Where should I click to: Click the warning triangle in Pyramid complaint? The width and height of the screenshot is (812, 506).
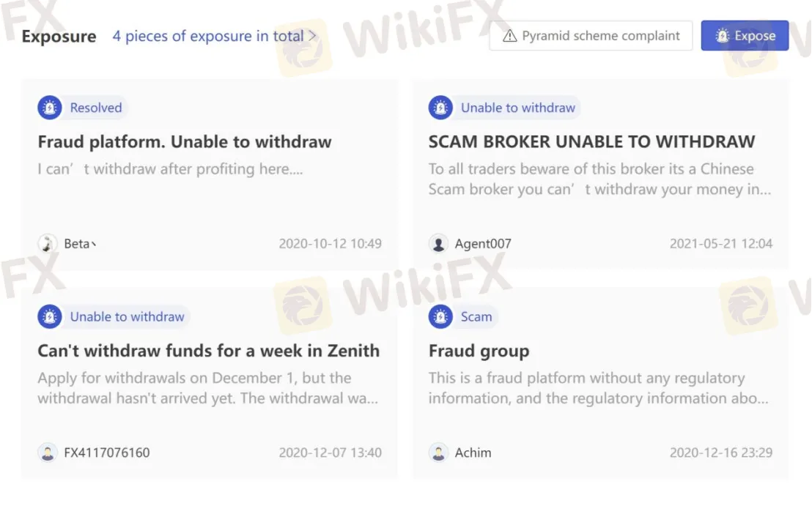(x=509, y=36)
